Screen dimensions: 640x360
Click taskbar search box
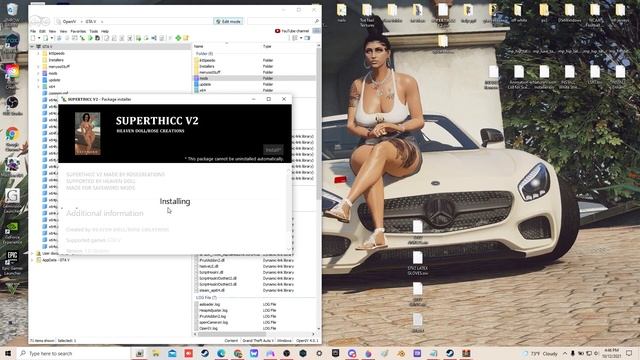74,353
